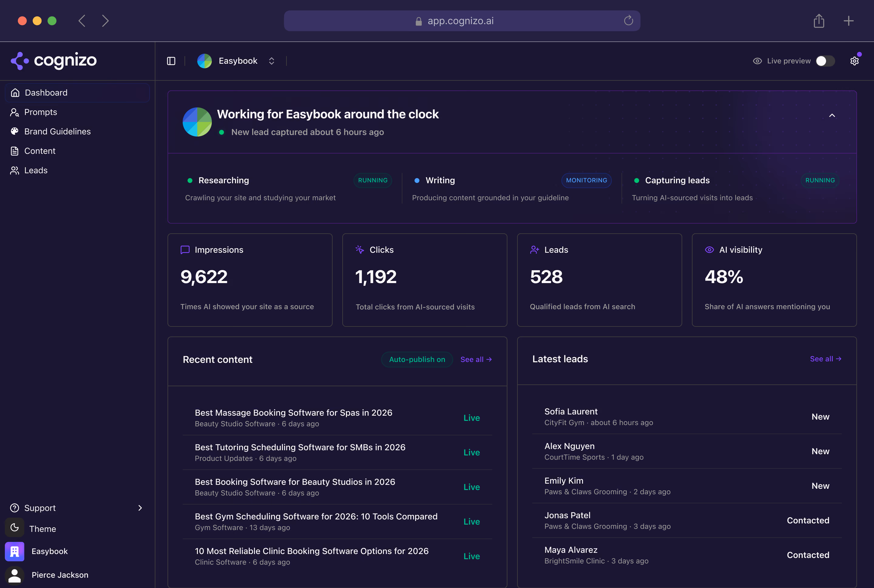The height and width of the screenshot is (588, 874).
Task: Click the Capturing leads RUNNING badge
Action: coord(820,181)
